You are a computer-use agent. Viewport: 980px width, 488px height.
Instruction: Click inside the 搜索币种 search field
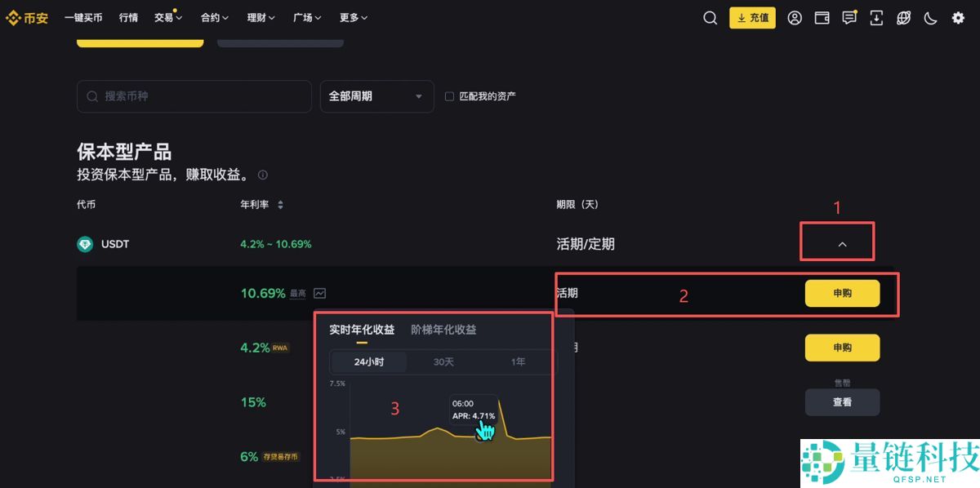(194, 96)
